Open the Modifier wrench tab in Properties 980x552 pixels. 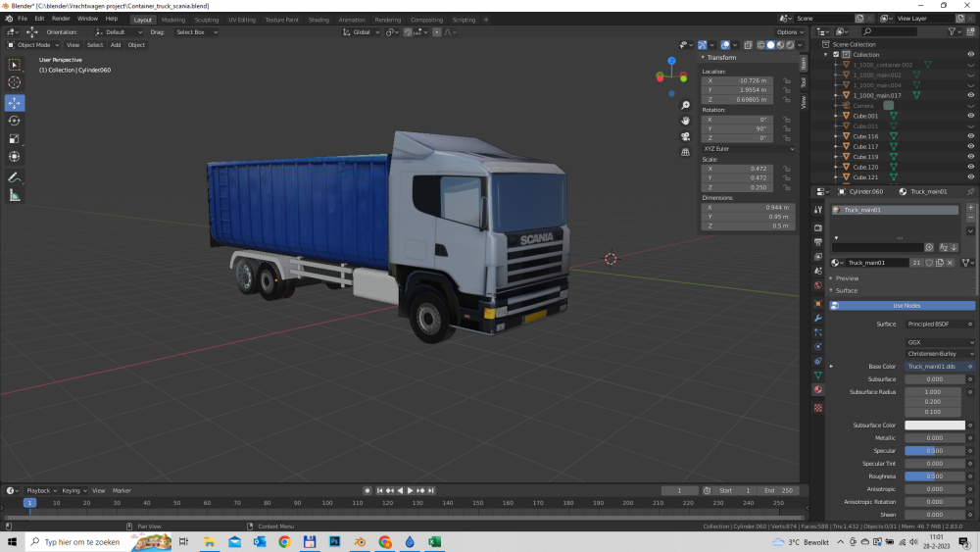pos(818,319)
